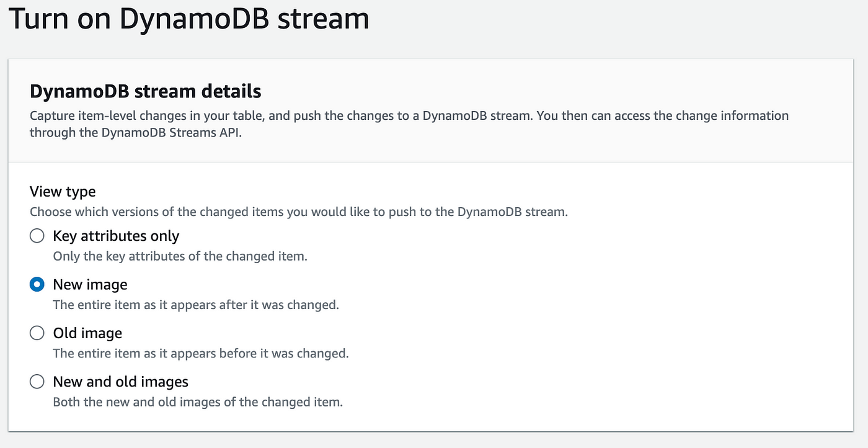Enable both new and old images capture

(x=37, y=381)
